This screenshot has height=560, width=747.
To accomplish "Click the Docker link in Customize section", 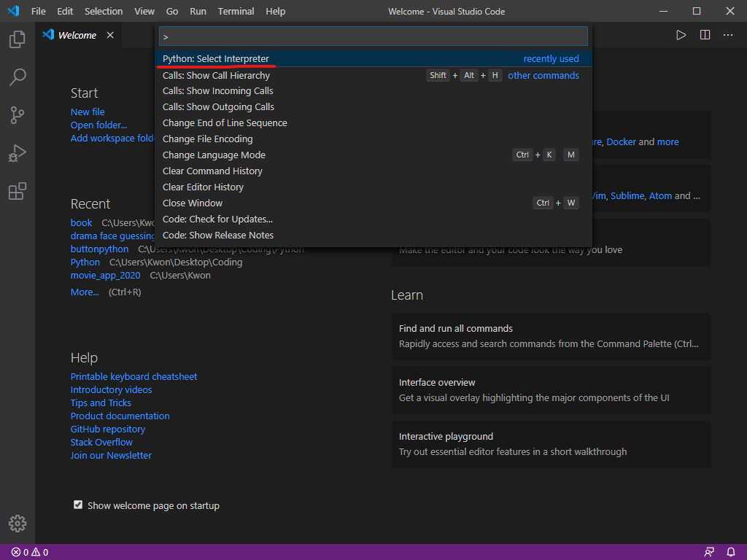I will [621, 142].
